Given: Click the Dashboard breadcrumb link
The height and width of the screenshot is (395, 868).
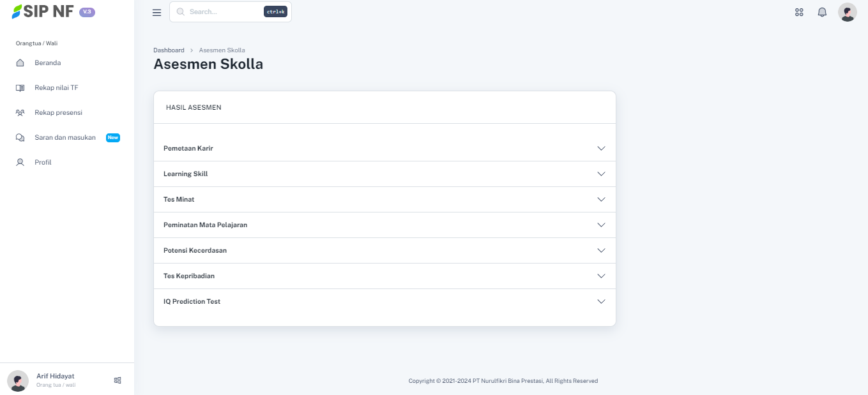Looking at the screenshot, I should click(x=169, y=50).
